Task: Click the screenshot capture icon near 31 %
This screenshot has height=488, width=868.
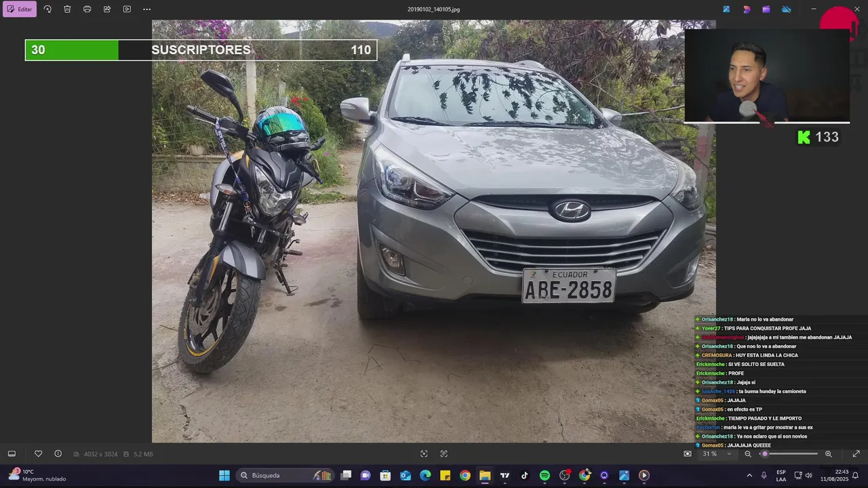Action: pyautogui.click(x=688, y=454)
